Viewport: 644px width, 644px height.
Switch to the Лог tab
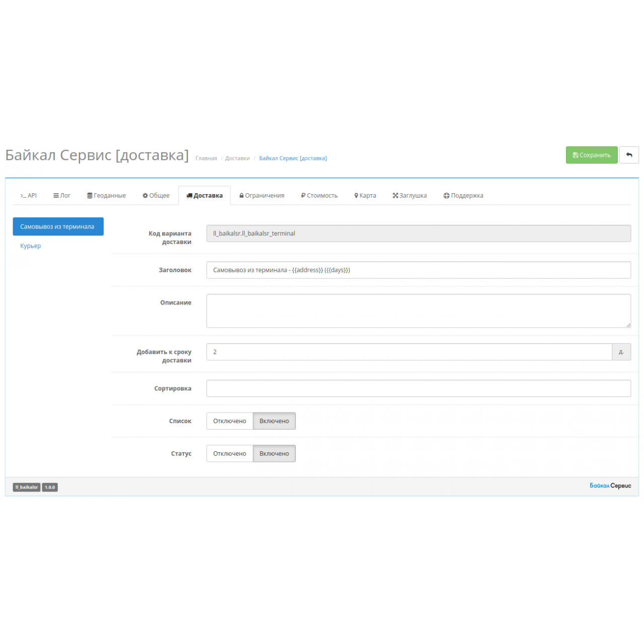[x=62, y=195]
